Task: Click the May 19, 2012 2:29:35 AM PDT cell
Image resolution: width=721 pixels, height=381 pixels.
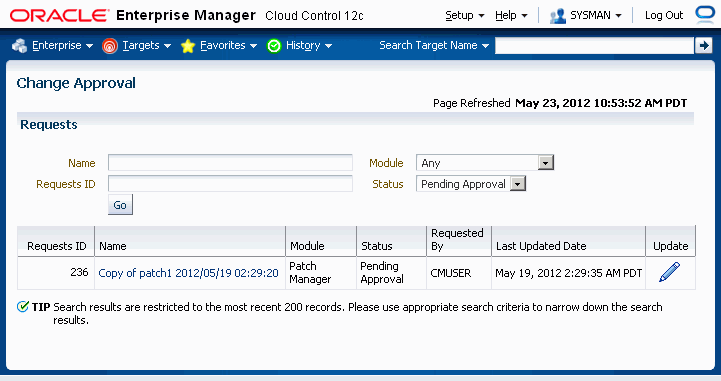Action: [568, 273]
